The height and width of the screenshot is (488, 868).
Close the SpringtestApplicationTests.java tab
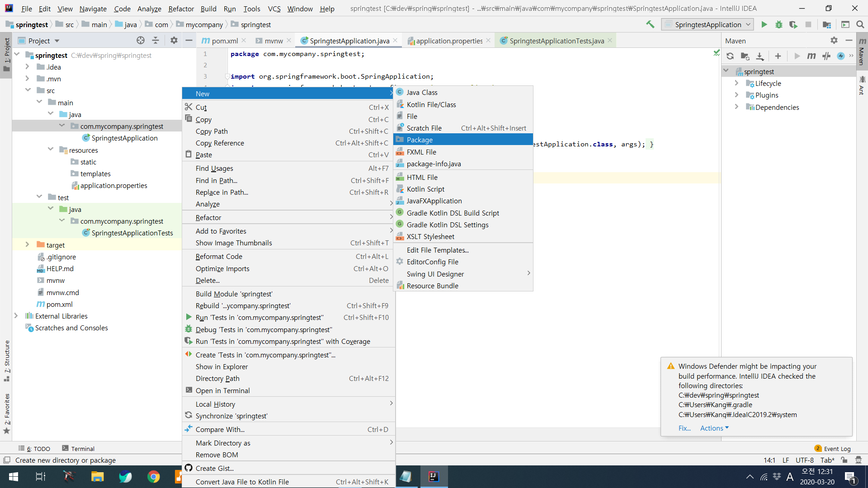click(610, 41)
